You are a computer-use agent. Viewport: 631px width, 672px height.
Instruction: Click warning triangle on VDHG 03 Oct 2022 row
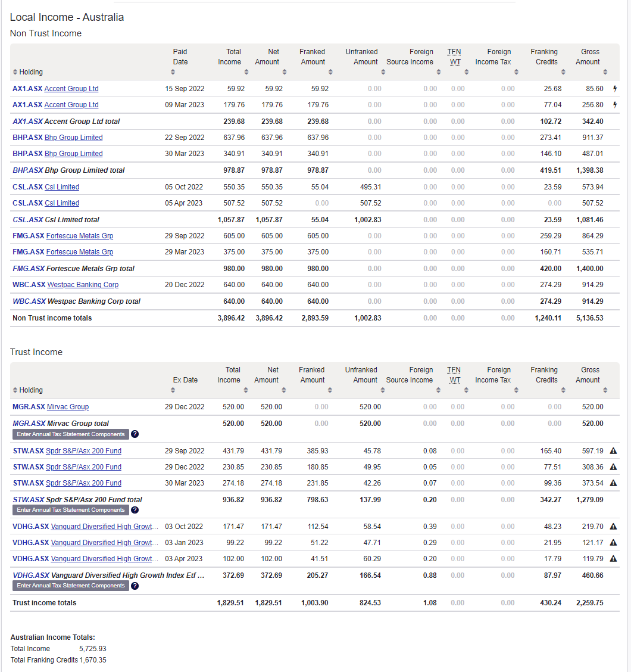click(613, 526)
